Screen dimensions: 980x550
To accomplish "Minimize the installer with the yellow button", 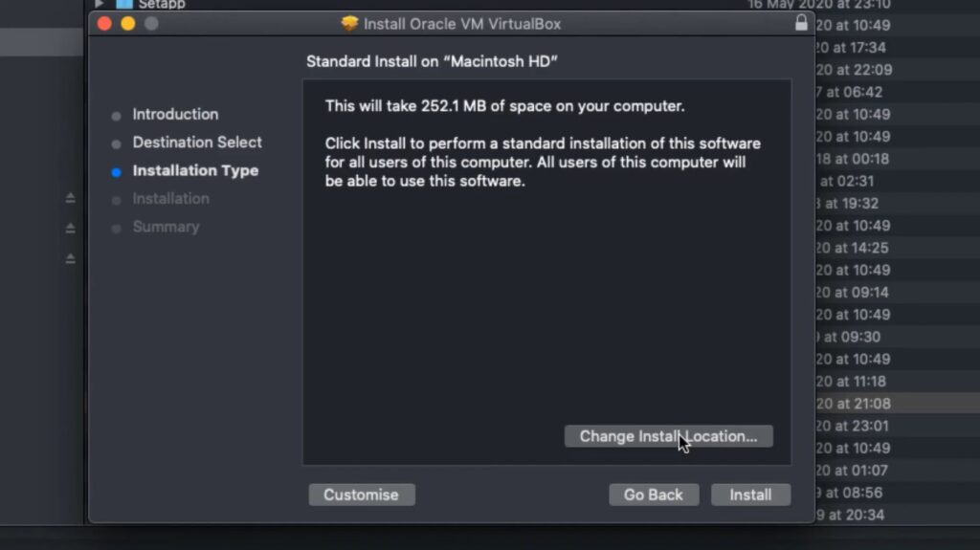I will click(x=128, y=23).
